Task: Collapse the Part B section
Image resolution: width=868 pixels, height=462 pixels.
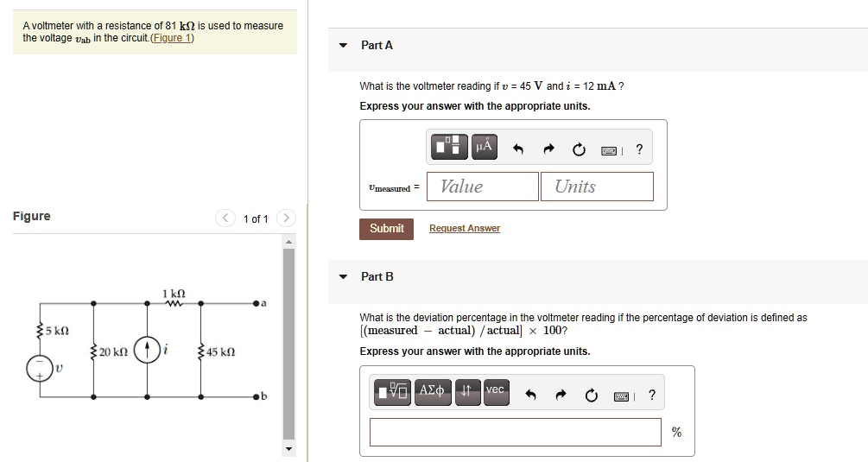Action: (344, 277)
